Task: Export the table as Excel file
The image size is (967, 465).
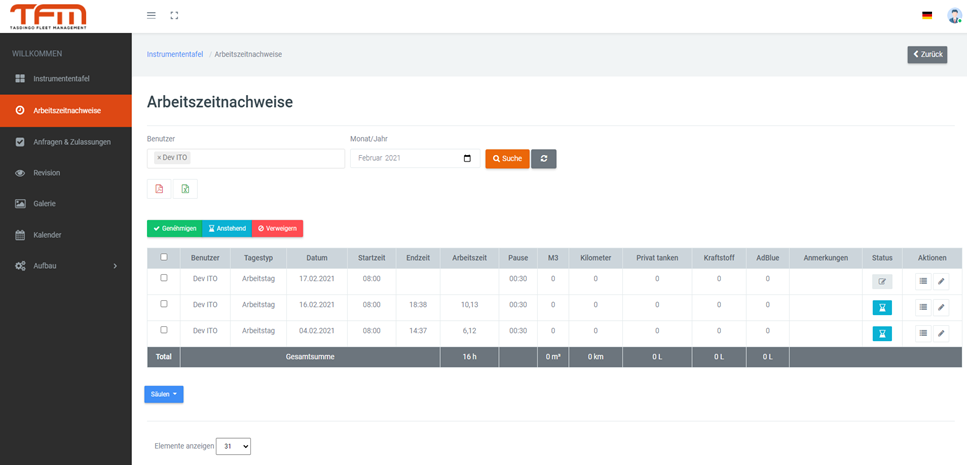Action: 185,189
